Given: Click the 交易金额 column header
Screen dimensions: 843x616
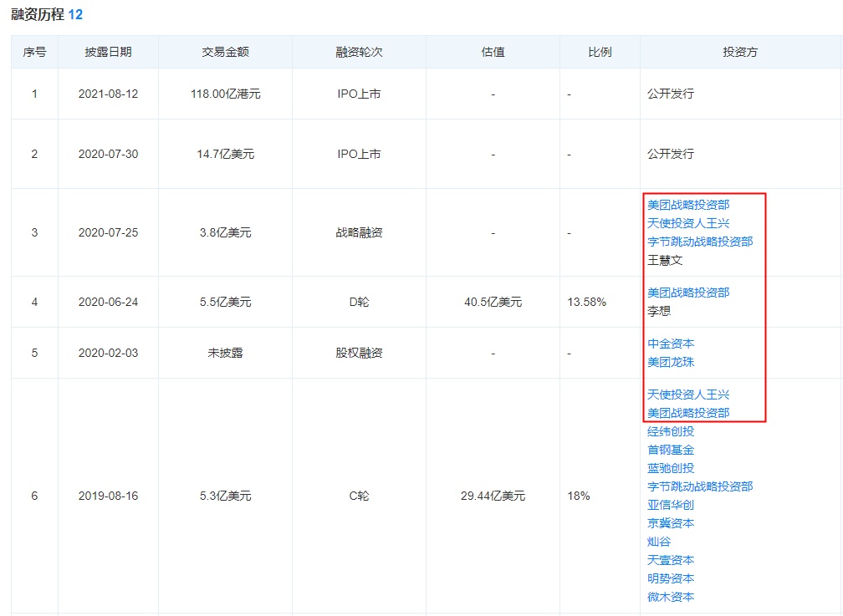Looking at the screenshot, I should click(x=225, y=52).
